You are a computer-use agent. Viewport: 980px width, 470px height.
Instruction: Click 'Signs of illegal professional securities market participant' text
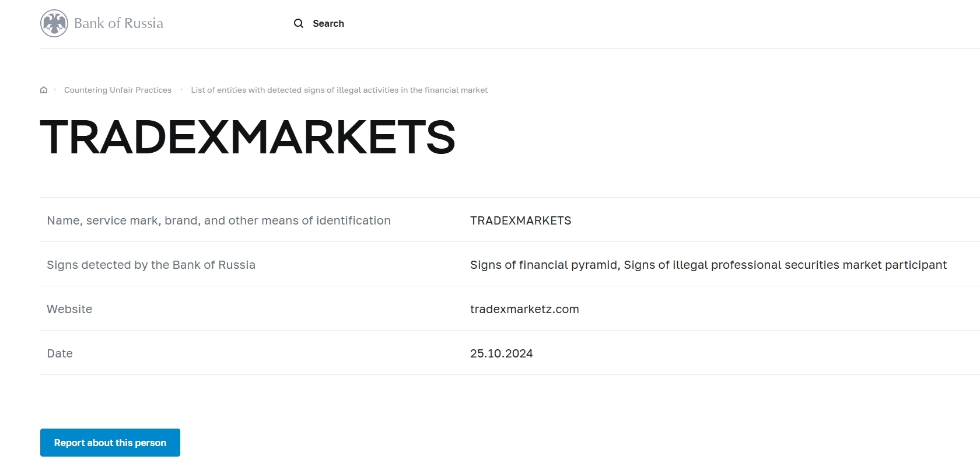click(785, 265)
